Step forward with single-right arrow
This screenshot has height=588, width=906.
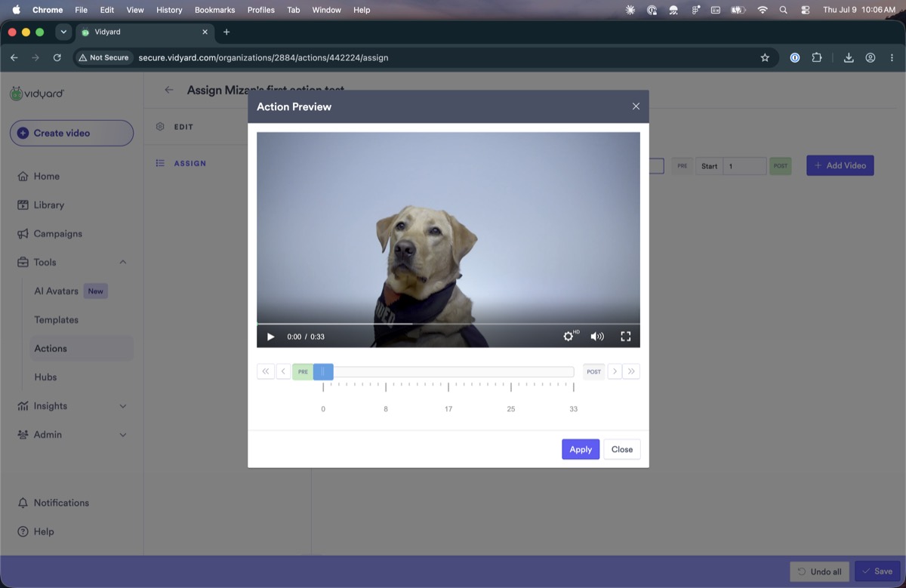click(x=614, y=371)
